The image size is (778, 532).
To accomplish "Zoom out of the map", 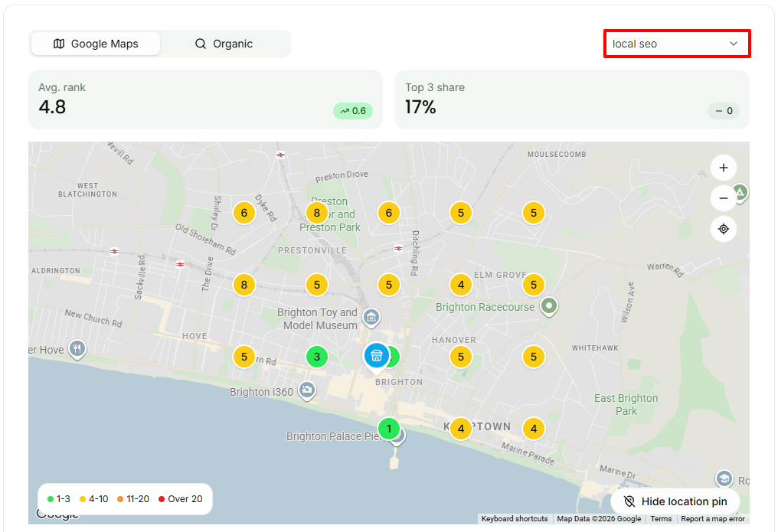I will [723, 198].
